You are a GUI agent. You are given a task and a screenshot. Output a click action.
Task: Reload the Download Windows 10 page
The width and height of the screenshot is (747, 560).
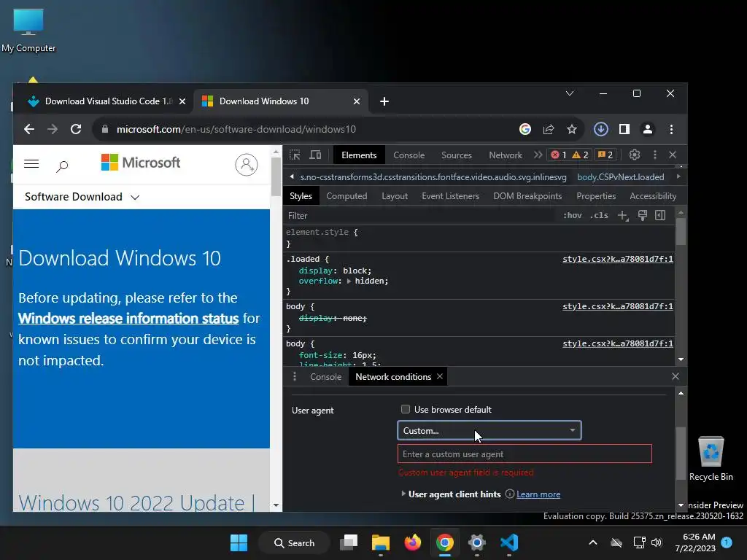76,129
